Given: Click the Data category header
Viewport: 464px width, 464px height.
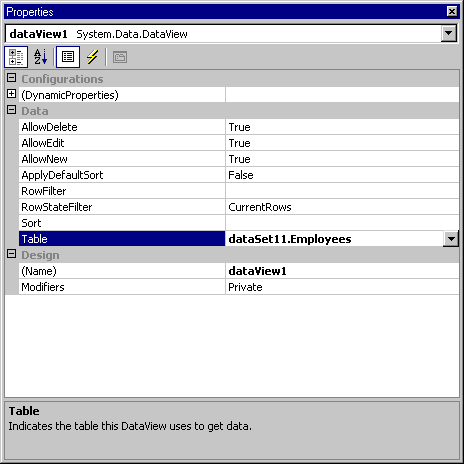Looking at the screenshot, I should click(35, 111).
